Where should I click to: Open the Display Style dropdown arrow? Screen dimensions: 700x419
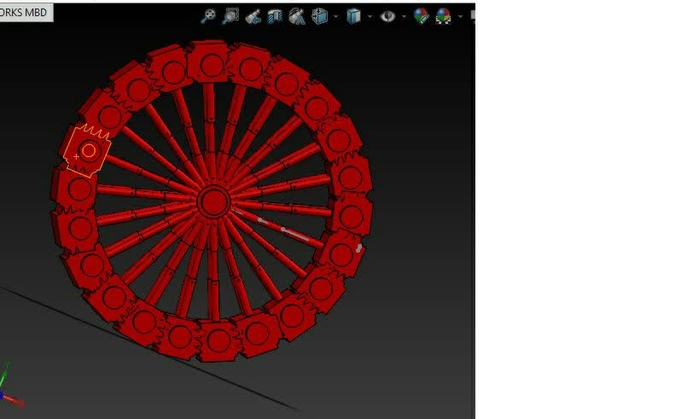tap(368, 16)
